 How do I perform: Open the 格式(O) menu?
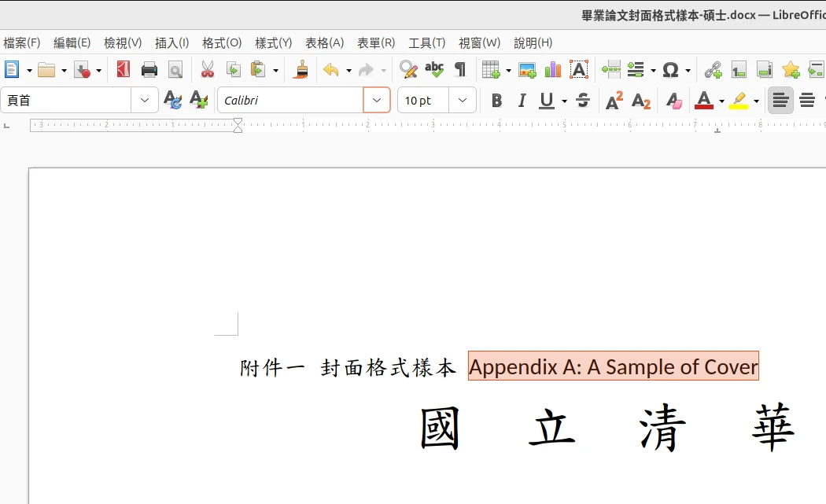pyautogui.click(x=222, y=42)
